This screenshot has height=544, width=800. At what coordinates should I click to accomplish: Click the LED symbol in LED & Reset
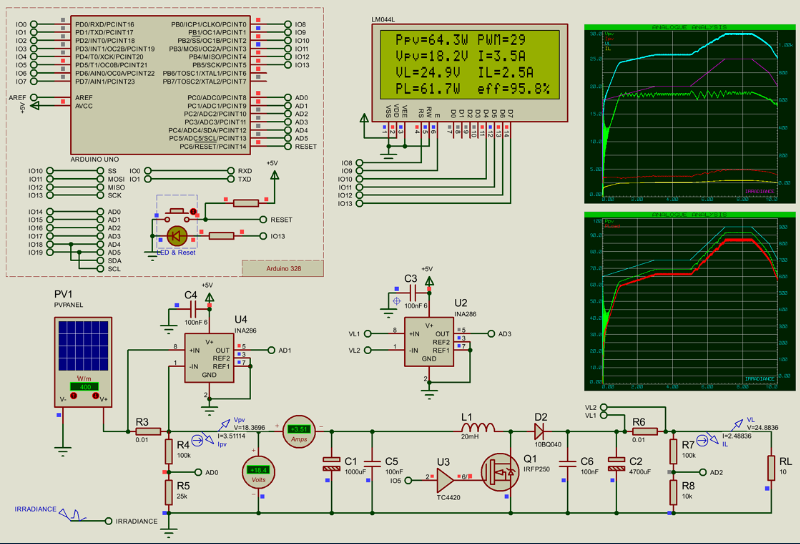[177, 236]
